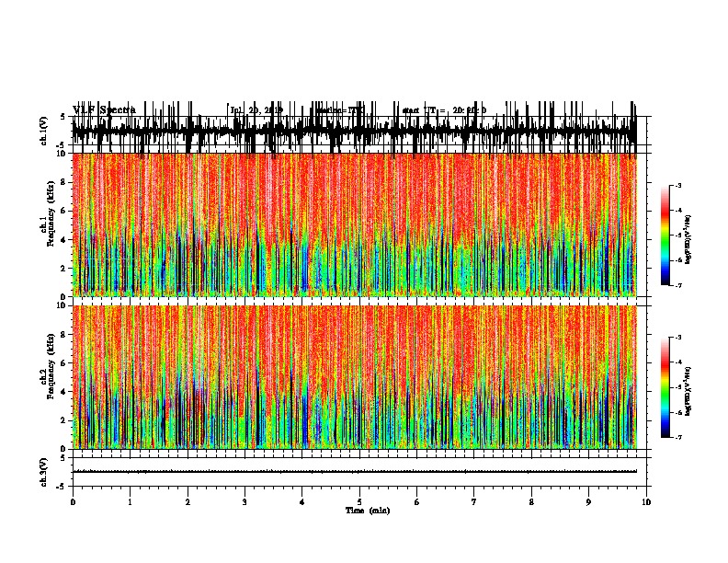Click the "5" tick on the ch.1(V) axis
728x563 pixels.
pyautogui.click(x=63, y=117)
